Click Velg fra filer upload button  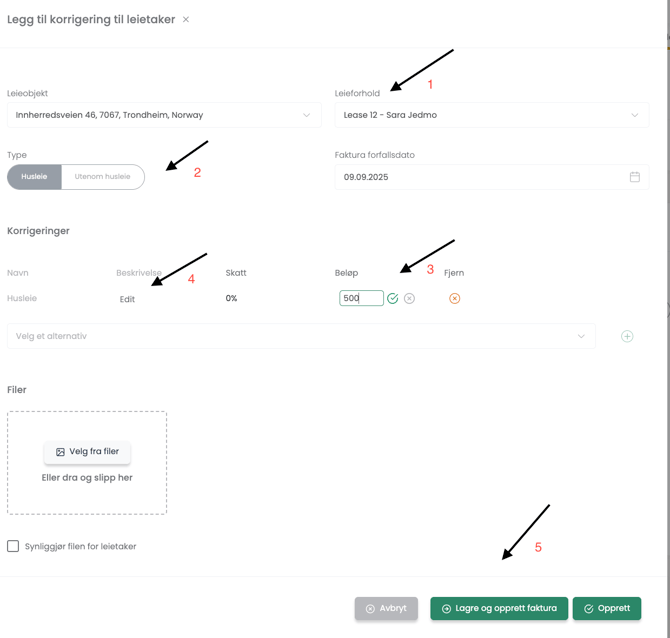tap(87, 452)
